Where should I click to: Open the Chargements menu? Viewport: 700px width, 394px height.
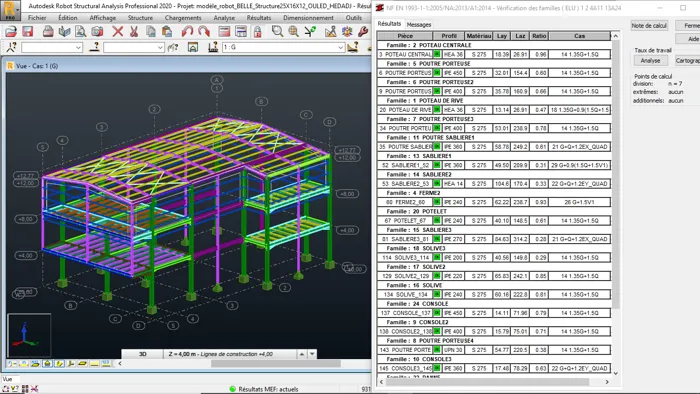[183, 18]
